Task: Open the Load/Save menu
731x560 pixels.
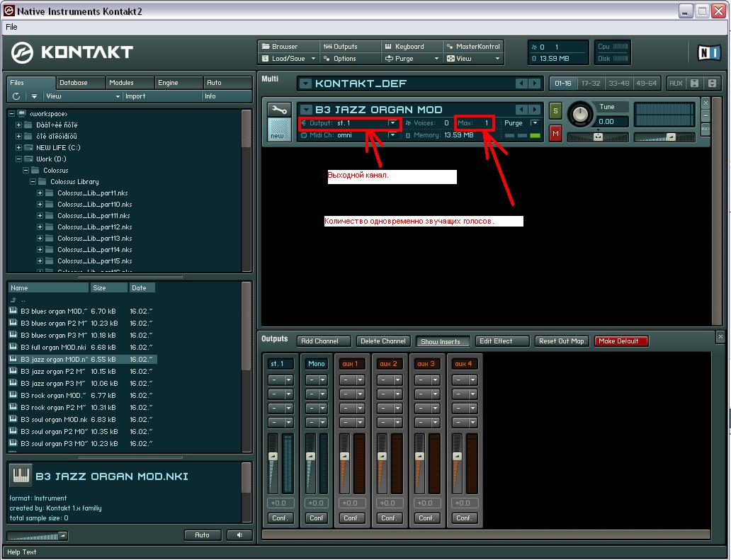Action: pos(288,59)
